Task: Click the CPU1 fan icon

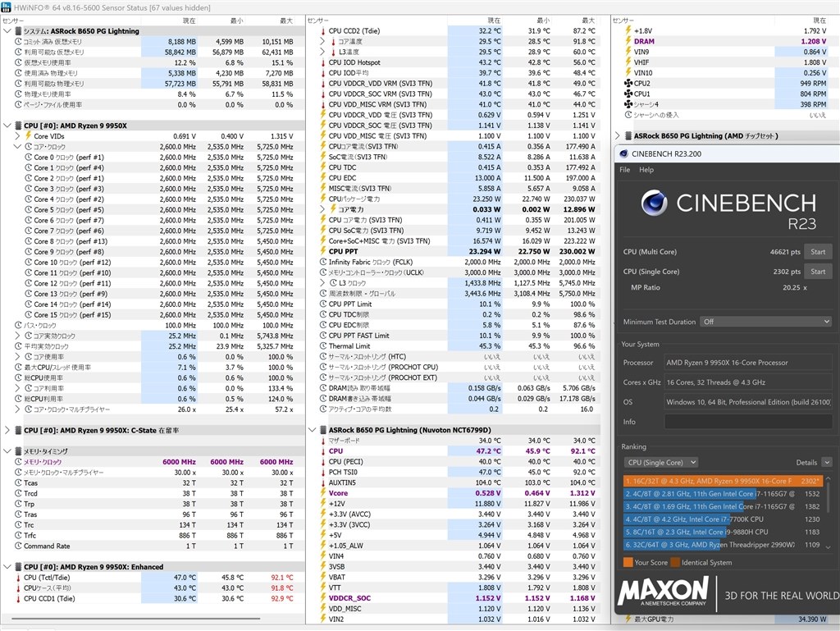Action: tap(628, 94)
